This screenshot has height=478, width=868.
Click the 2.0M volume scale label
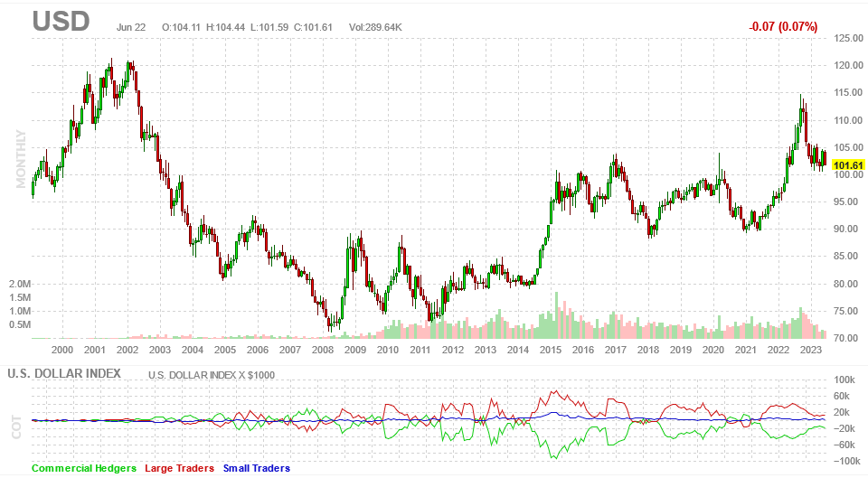(20, 284)
